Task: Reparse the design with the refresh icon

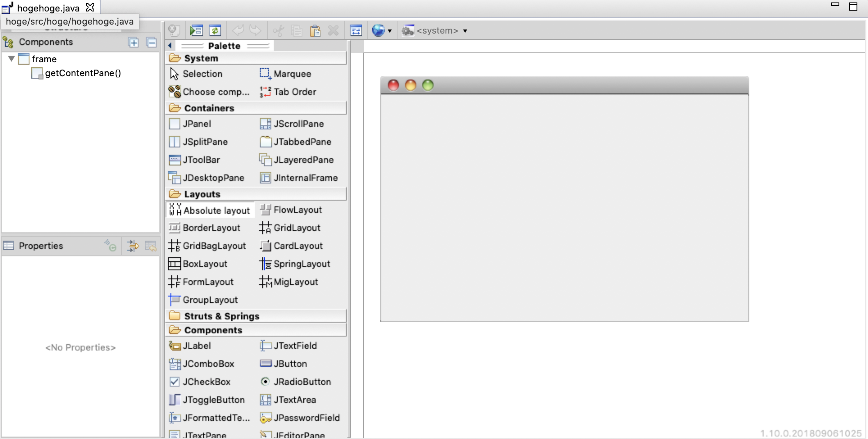Action: 216,30
